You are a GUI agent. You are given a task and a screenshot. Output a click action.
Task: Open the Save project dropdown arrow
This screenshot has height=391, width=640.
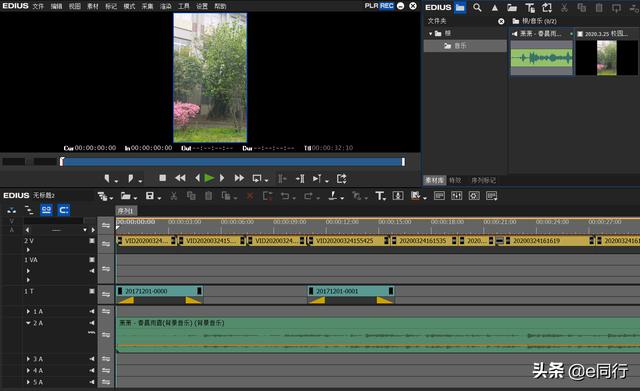[x=159, y=198]
